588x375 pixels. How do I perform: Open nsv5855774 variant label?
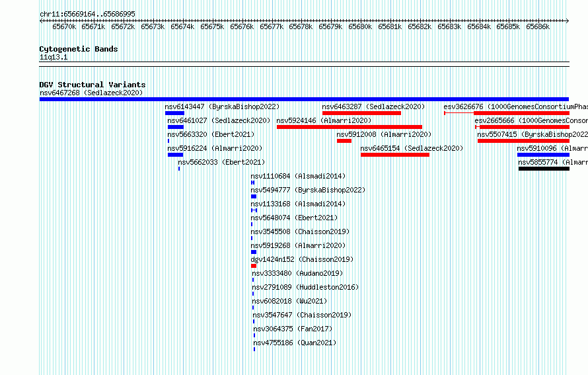click(x=553, y=162)
